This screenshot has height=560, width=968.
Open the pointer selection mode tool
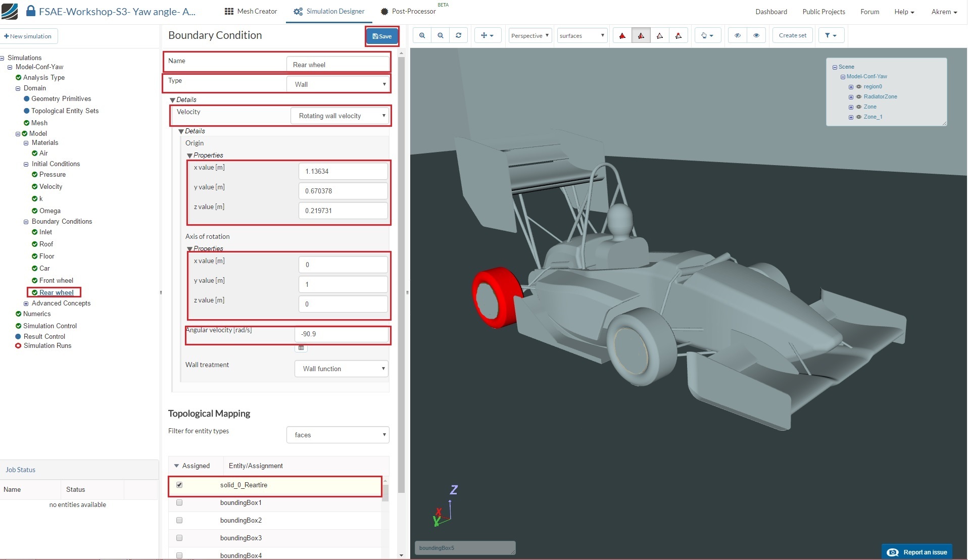point(707,35)
